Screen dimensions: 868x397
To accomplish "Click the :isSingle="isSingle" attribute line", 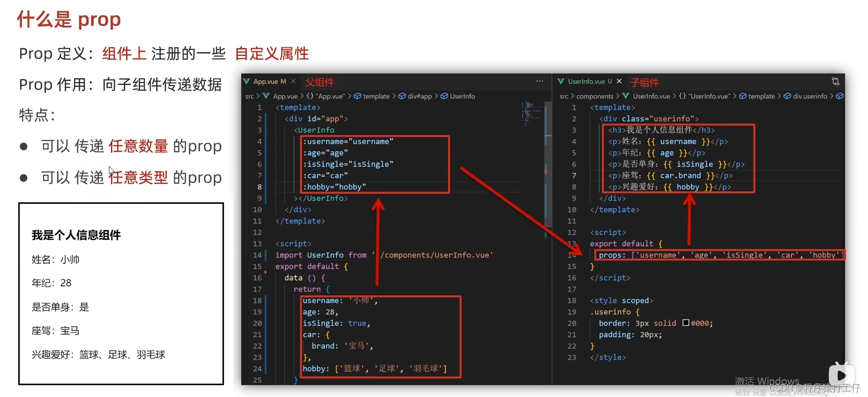I will tap(348, 164).
